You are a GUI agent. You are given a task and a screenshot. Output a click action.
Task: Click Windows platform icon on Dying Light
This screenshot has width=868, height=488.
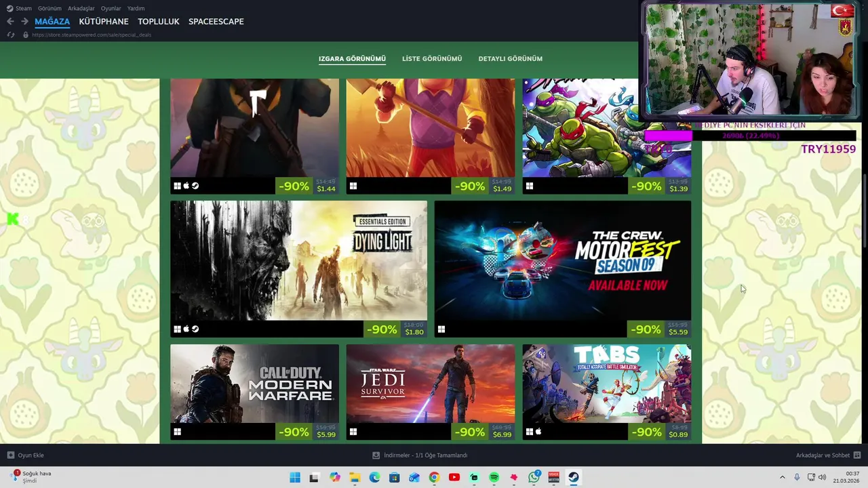pos(177,329)
